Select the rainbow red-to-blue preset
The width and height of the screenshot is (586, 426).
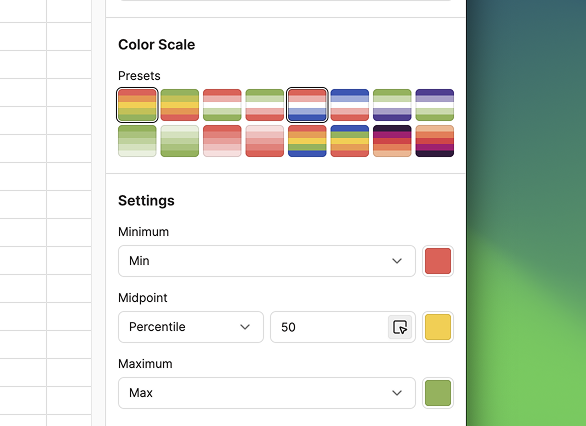point(307,141)
